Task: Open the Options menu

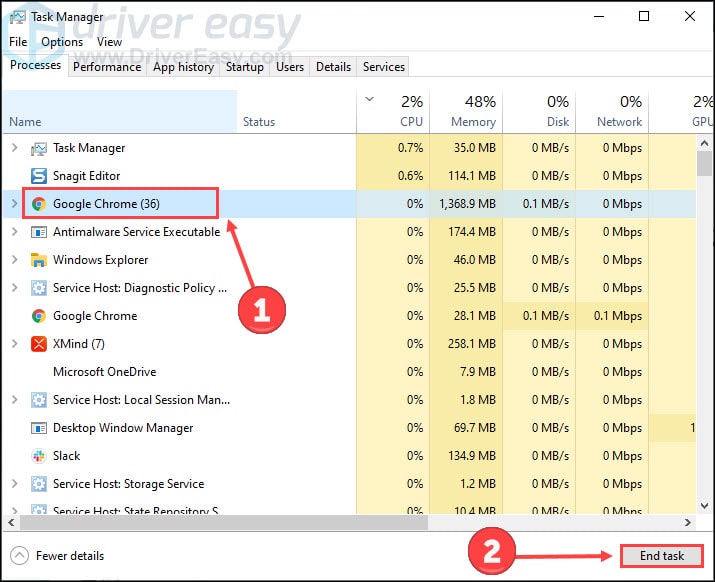Action: pos(62,42)
